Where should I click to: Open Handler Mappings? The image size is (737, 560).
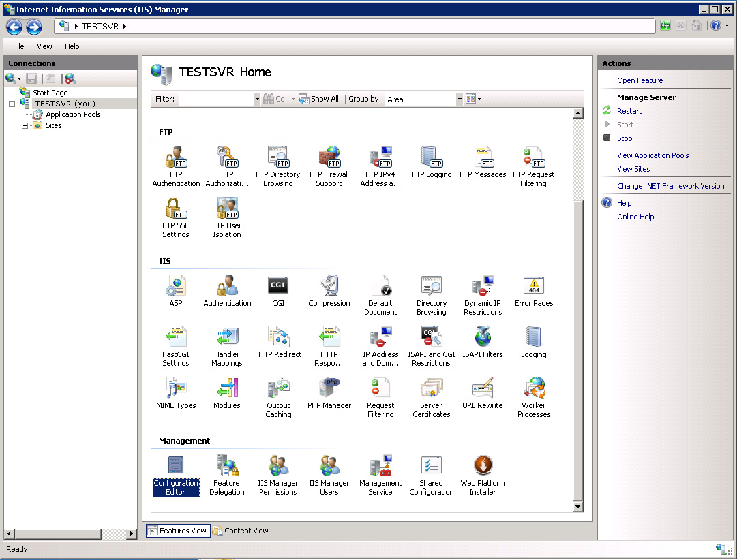pyautogui.click(x=227, y=346)
